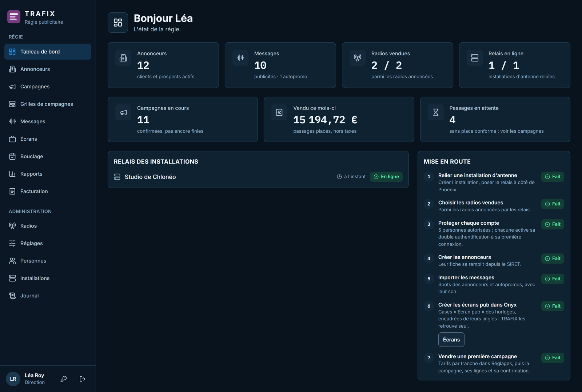Viewport: 582px width, 392px height.
Task: Open Facturation in the sidebar
Action: [48, 191]
